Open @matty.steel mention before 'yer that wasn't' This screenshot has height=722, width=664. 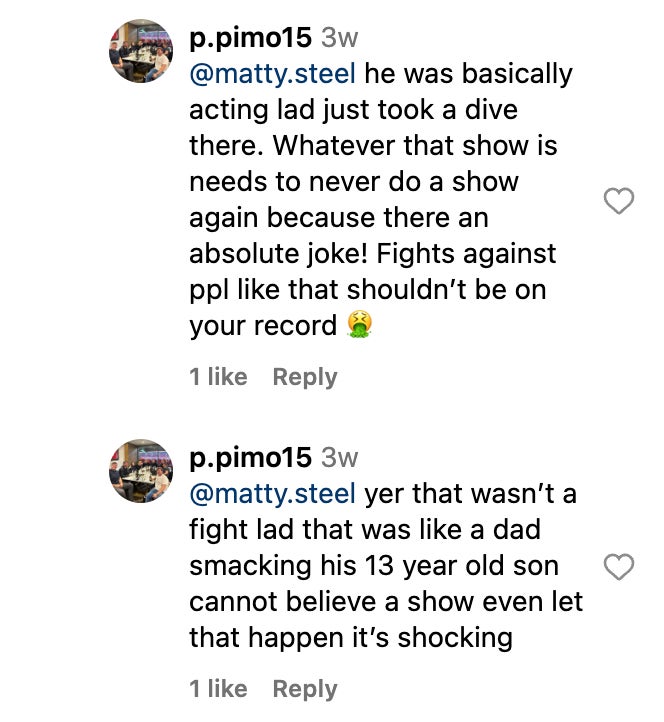point(273,494)
